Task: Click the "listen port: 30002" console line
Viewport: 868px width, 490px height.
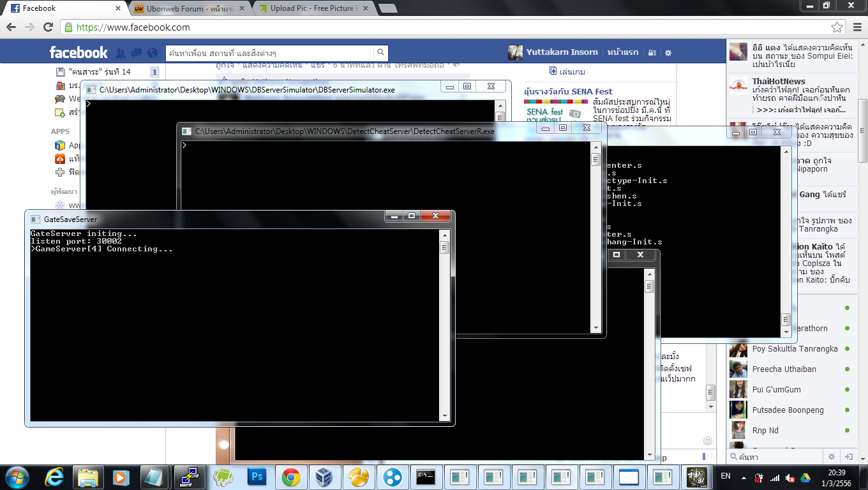Action: pyautogui.click(x=77, y=241)
